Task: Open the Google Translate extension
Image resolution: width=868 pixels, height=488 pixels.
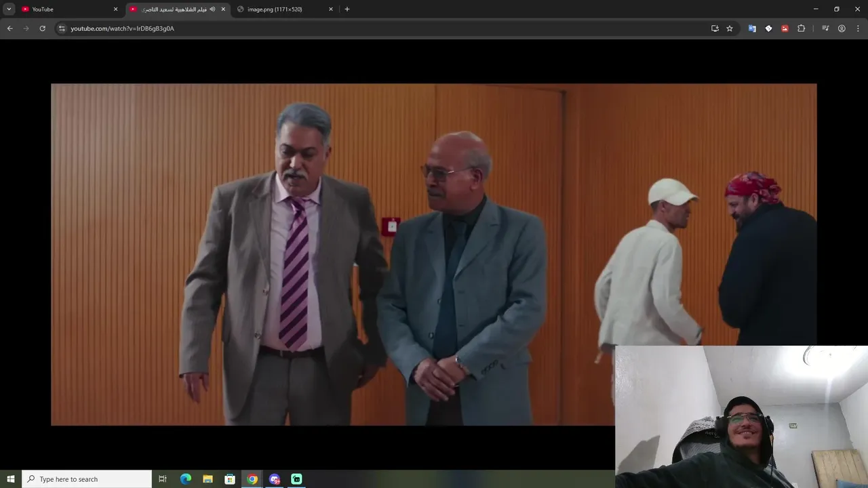Action: pyautogui.click(x=752, y=28)
